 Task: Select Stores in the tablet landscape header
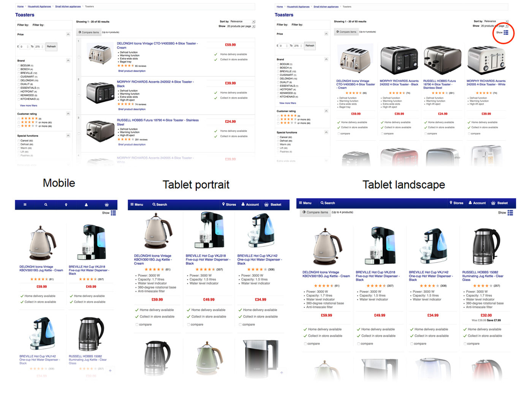[x=456, y=203]
